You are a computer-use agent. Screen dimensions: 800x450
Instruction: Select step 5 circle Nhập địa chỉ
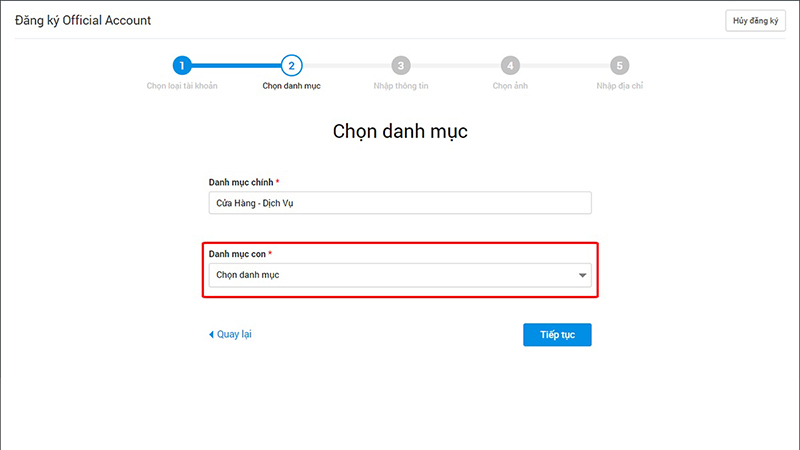point(619,65)
